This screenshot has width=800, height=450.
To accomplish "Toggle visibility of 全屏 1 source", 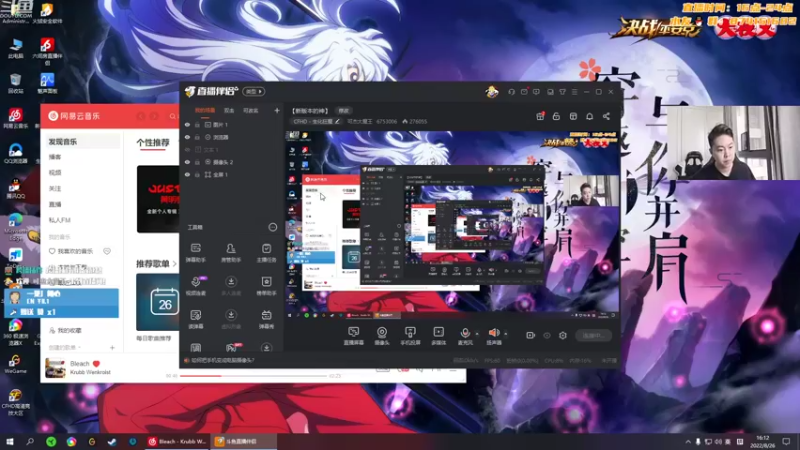I will click(x=187, y=174).
